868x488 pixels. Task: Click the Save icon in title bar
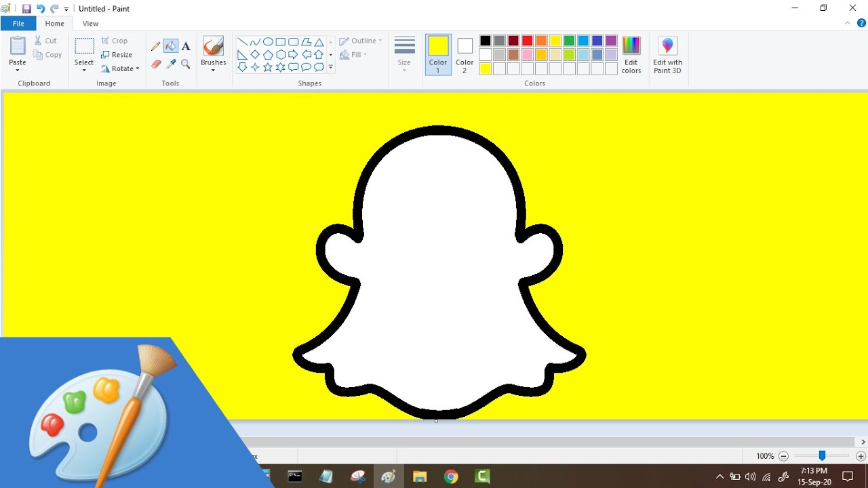[26, 9]
